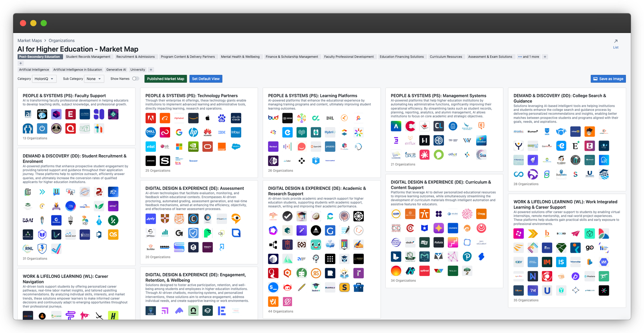Click the HP logo tile
Viewport: 644px width, 333px height.
(x=193, y=132)
